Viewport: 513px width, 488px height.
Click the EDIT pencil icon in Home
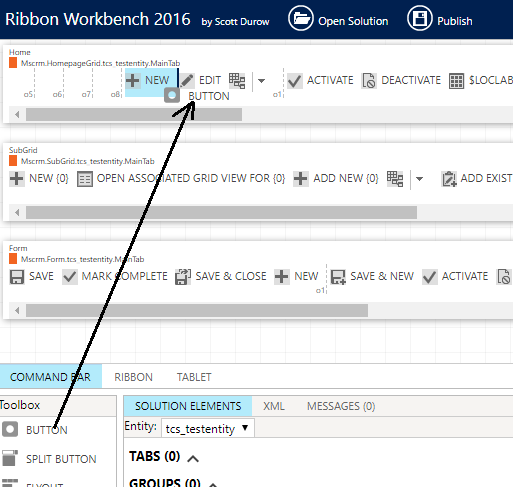(x=187, y=80)
